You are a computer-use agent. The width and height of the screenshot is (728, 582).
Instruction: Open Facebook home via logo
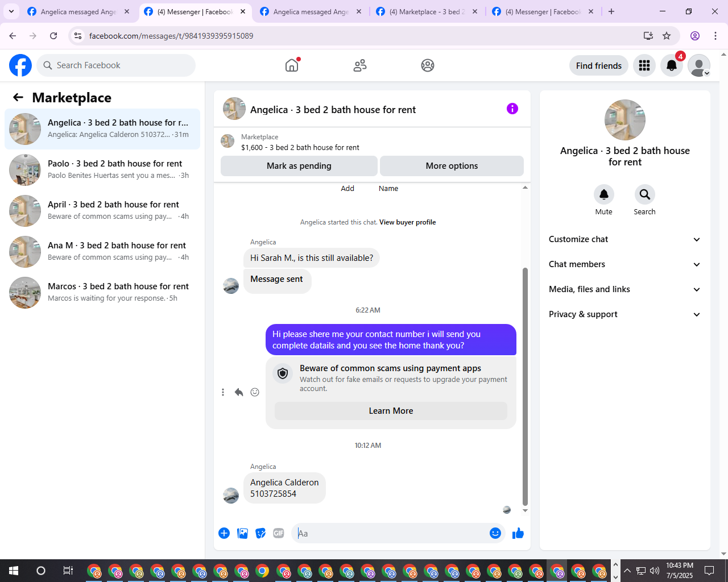pyautogui.click(x=20, y=65)
